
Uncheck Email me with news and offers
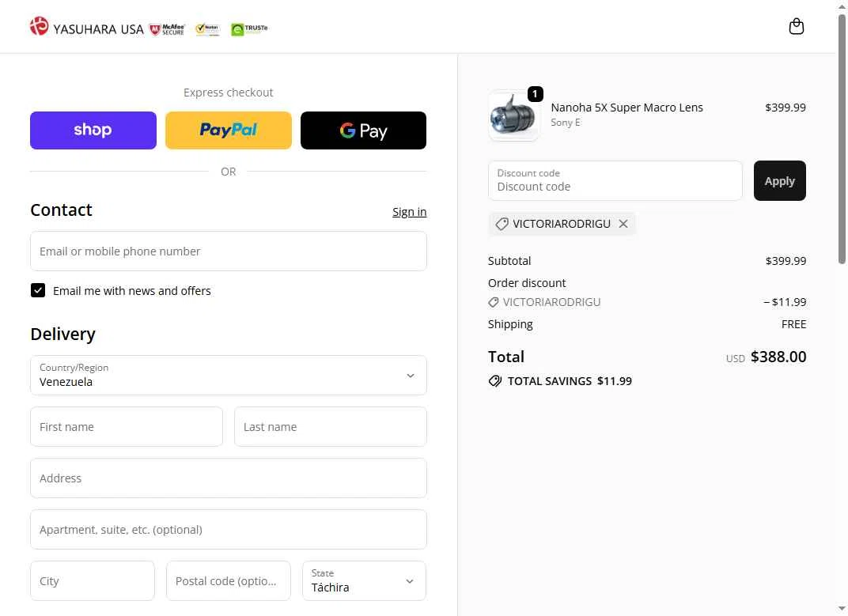[x=38, y=290]
